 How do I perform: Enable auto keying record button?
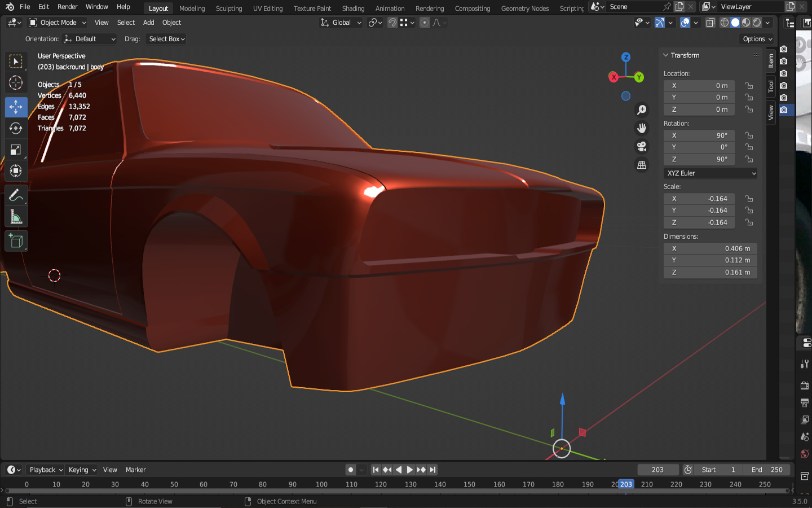point(351,470)
